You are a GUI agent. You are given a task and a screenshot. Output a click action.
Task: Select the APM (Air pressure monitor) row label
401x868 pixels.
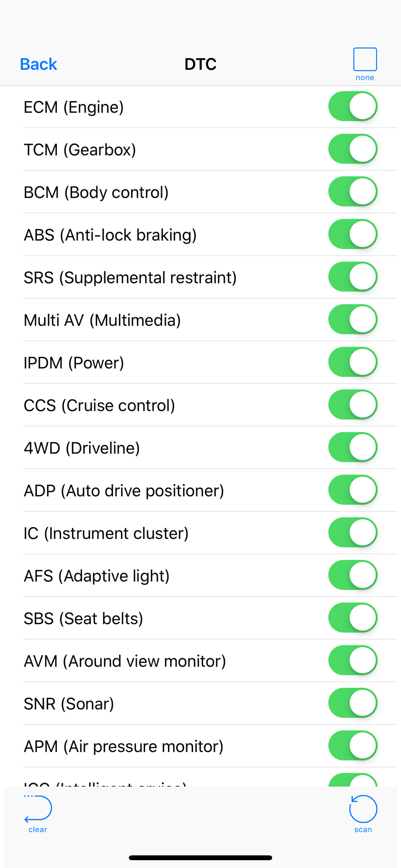coord(124,746)
